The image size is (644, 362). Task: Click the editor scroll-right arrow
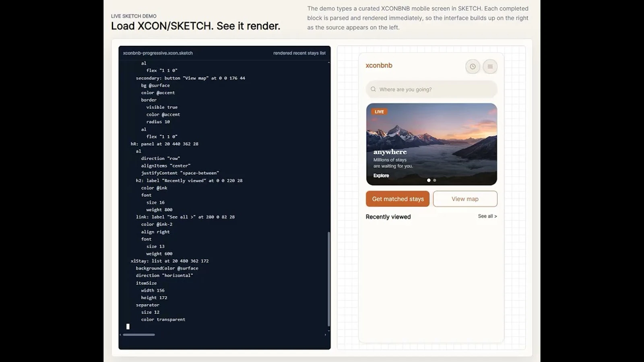point(325,335)
